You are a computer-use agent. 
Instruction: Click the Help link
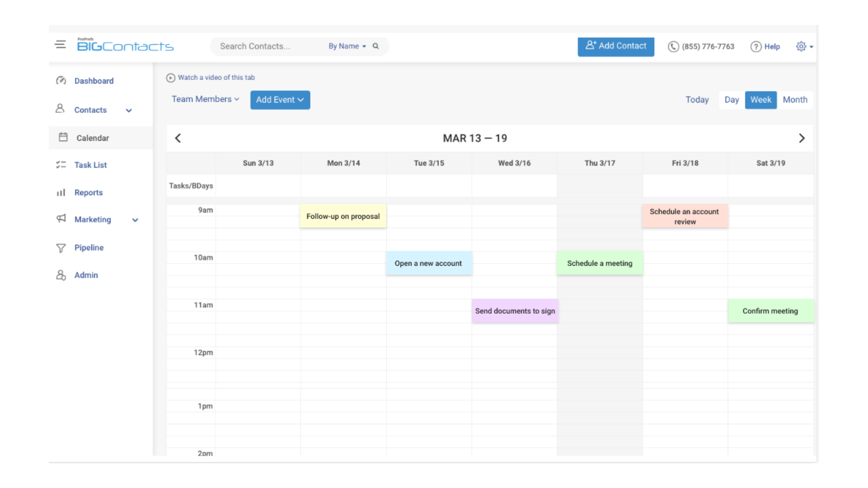click(772, 47)
